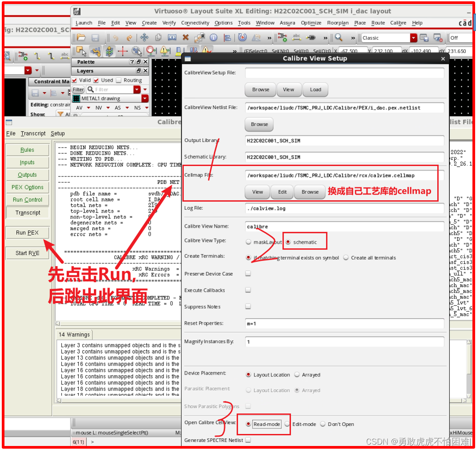Open the Calibre menu in Virtuoso
This screenshot has height=450, width=476.
tap(398, 23)
